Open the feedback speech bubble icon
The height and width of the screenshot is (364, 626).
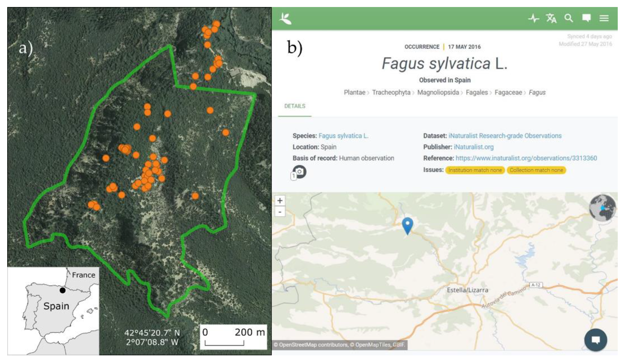click(586, 18)
